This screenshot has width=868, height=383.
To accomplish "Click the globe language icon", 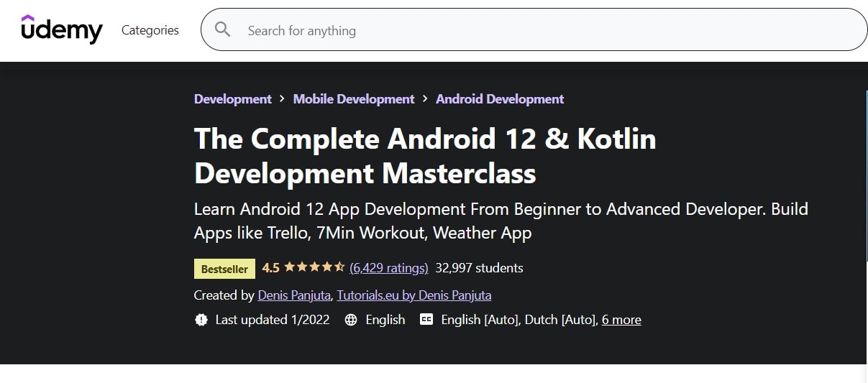I will (351, 320).
